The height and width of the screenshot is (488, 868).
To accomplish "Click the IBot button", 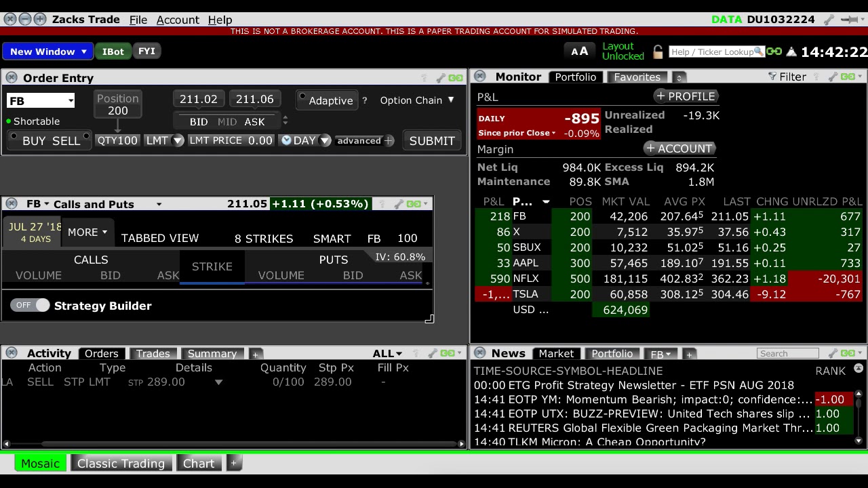I will click(113, 52).
